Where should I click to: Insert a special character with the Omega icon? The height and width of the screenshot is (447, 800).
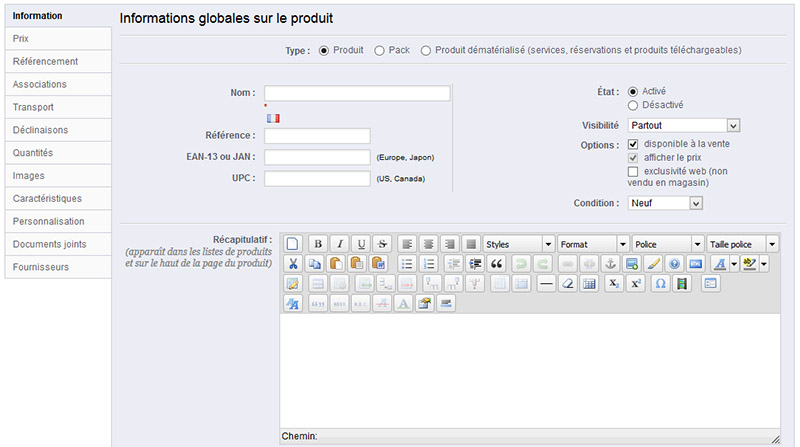(660, 284)
